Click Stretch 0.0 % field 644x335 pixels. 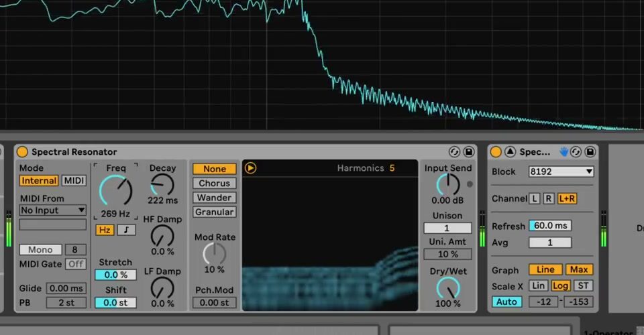[x=116, y=275]
